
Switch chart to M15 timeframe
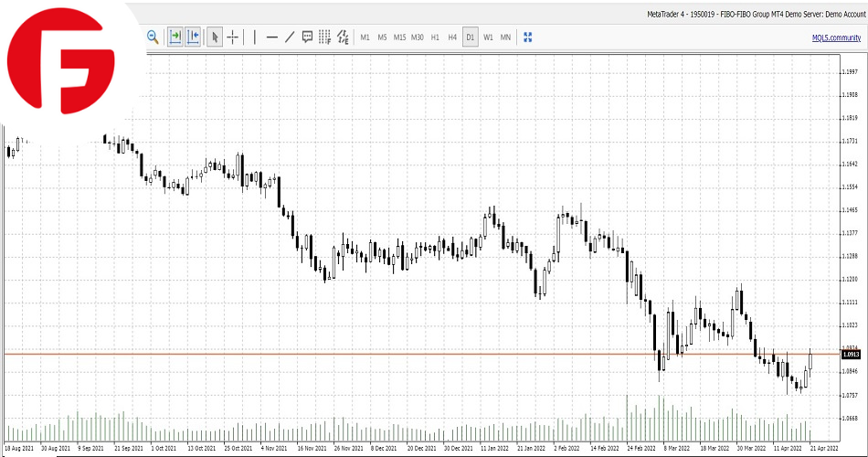click(399, 37)
